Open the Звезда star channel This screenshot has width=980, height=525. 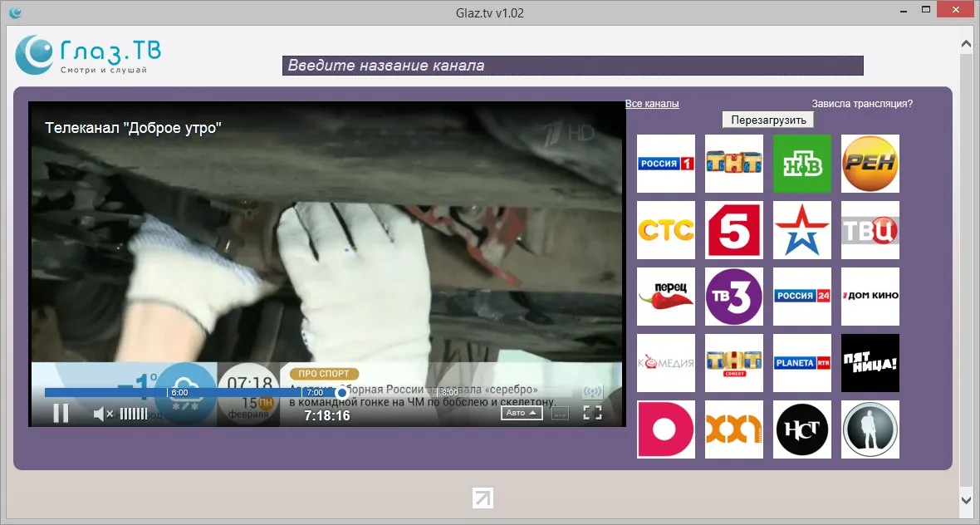click(802, 230)
